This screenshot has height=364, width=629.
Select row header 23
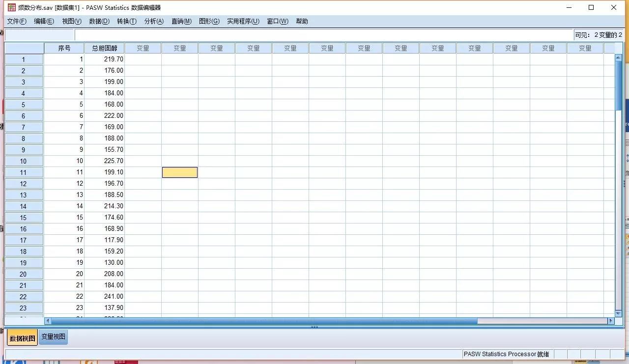24,308
